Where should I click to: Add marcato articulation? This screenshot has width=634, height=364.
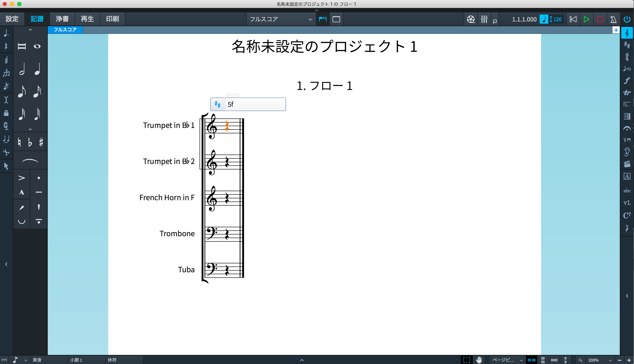point(21,192)
